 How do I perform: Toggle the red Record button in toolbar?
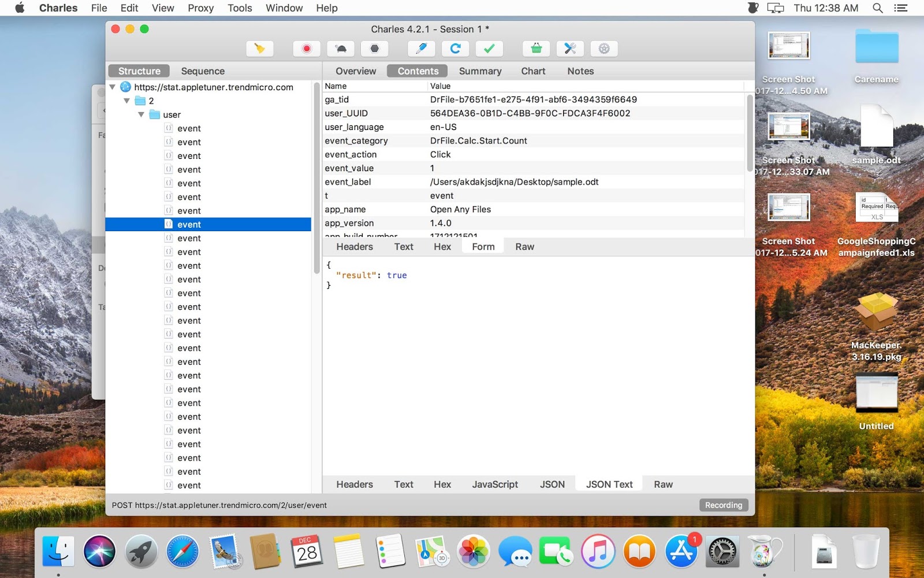307,49
